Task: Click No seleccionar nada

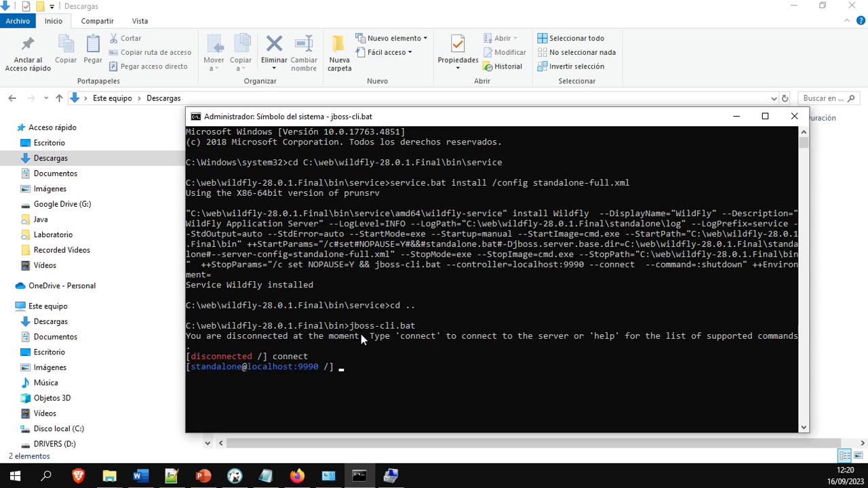Action: point(576,52)
